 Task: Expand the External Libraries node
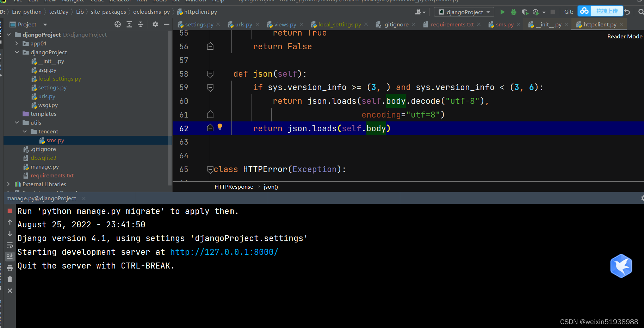pyautogui.click(x=8, y=184)
